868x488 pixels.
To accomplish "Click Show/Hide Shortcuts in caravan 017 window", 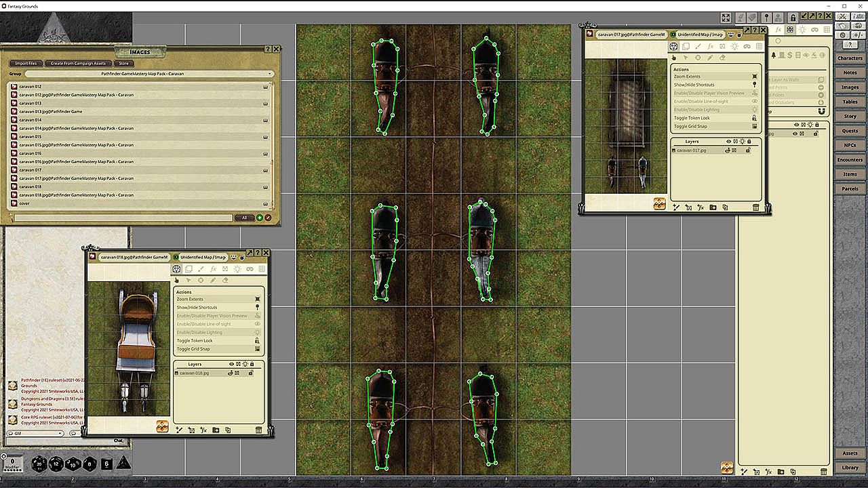I will click(715, 85).
